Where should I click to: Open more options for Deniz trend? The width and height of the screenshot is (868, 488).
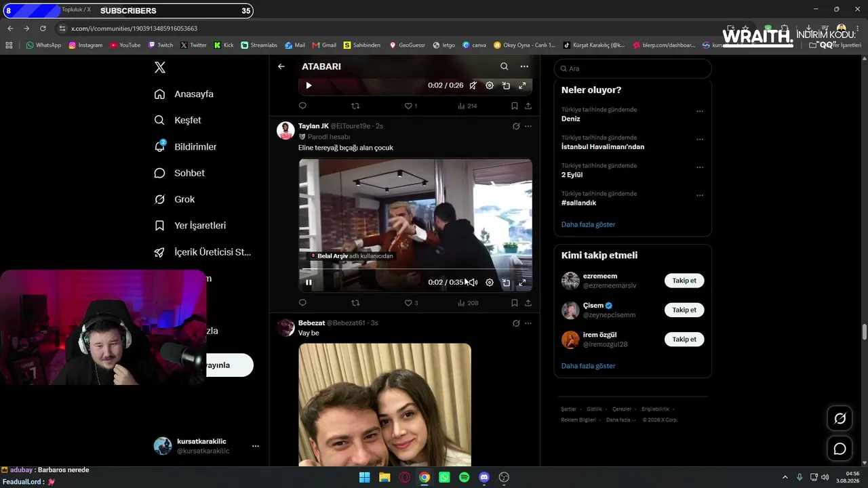pyautogui.click(x=700, y=111)
